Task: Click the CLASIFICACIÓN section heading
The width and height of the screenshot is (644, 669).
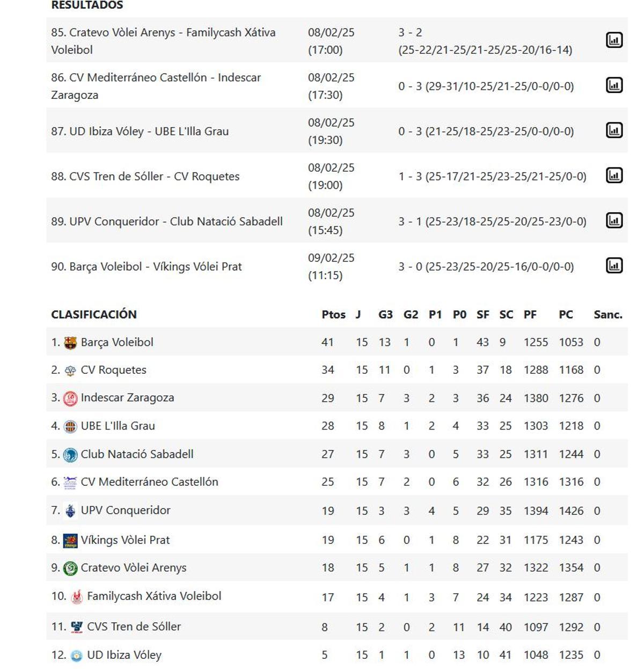Action: [94, 314]
